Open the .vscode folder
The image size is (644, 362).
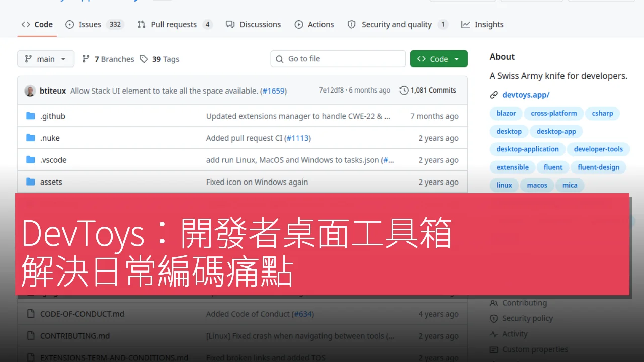[53, 160]
